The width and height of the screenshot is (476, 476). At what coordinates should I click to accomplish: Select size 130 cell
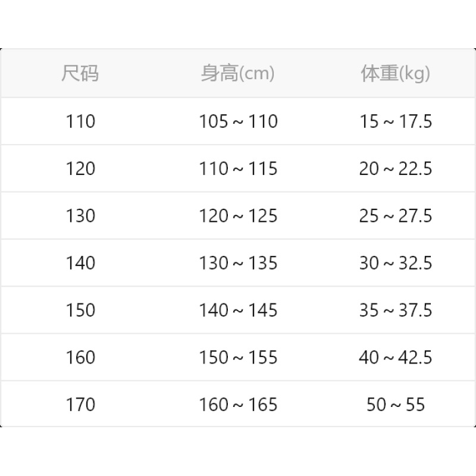point(80,216)
